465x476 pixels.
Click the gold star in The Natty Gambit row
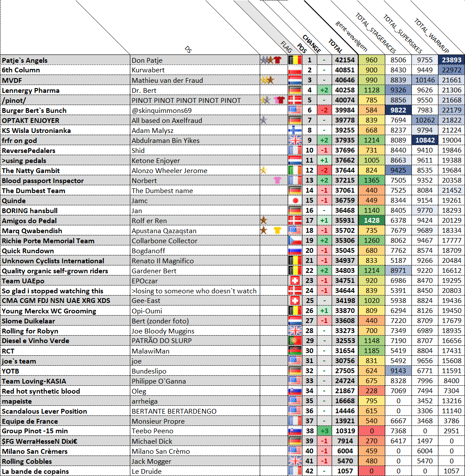pos(264,170)
